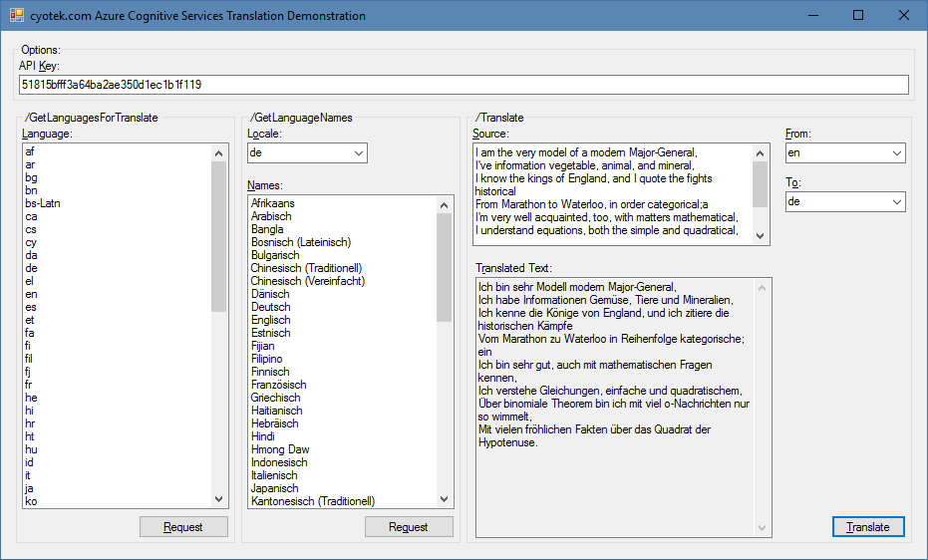Select 'en' in the Language list

click(118, 295)
